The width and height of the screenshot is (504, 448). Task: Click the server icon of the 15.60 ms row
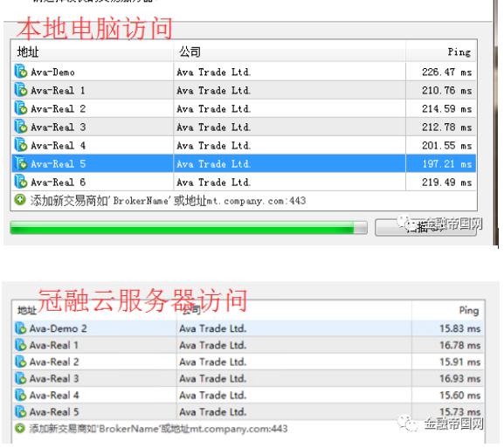coord(21,395)
